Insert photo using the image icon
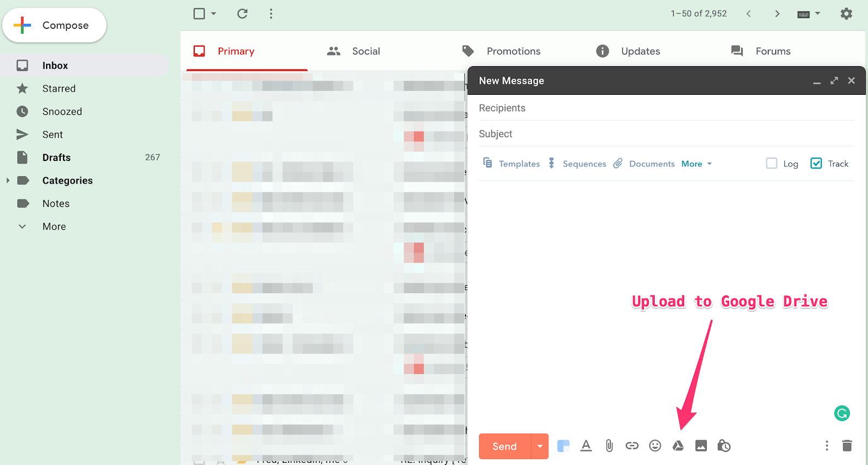The image size is (868, 465). 701,446
